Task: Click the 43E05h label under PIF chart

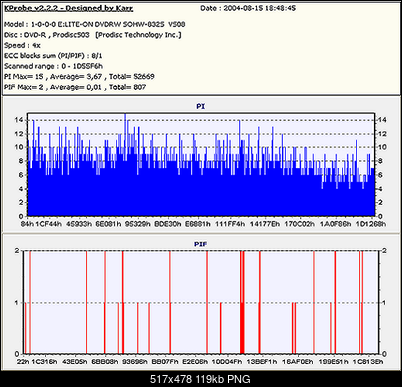Action: (x=75, y=362)
